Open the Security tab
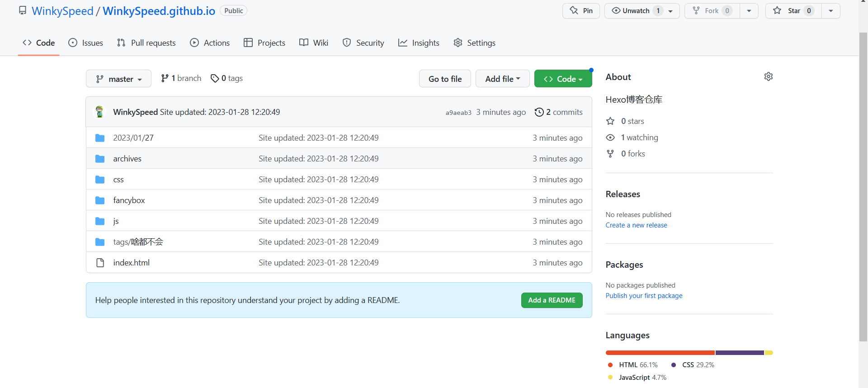 tap(363, 43)
